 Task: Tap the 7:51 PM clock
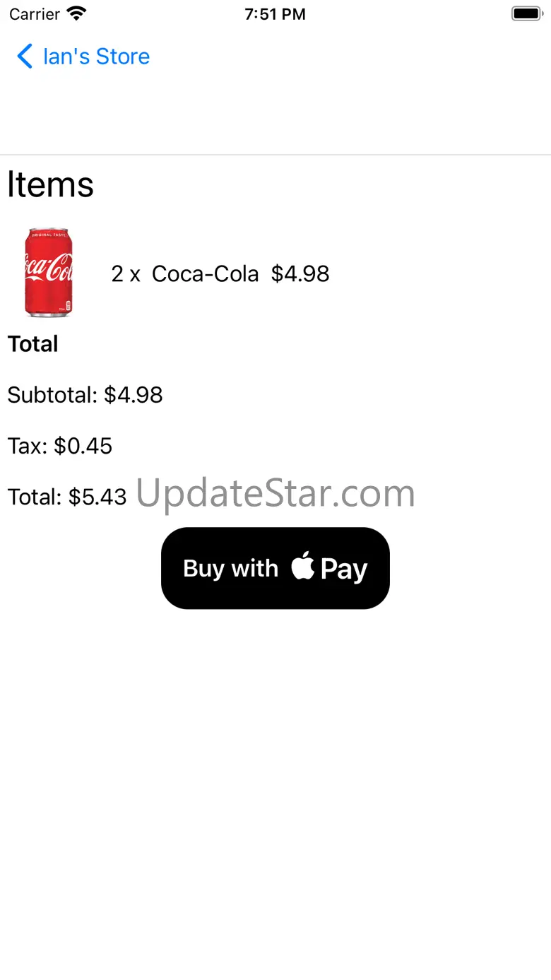point(275,14)
